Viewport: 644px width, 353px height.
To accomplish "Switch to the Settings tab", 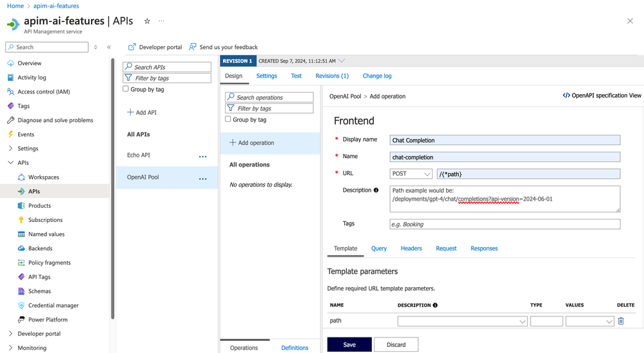I will [266, 76].
